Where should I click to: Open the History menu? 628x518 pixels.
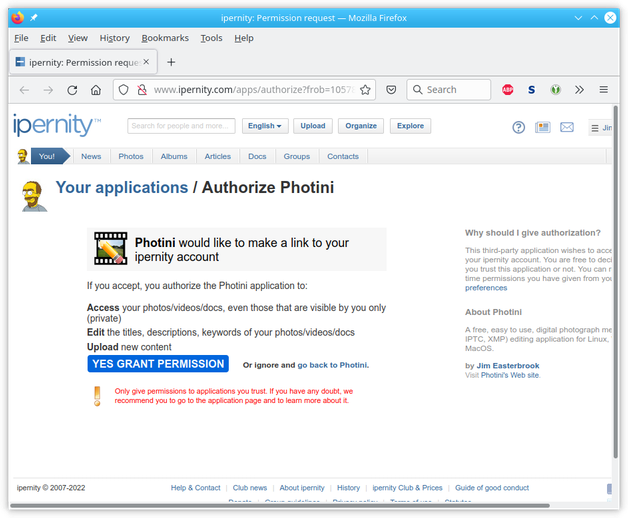pos(115,38)
